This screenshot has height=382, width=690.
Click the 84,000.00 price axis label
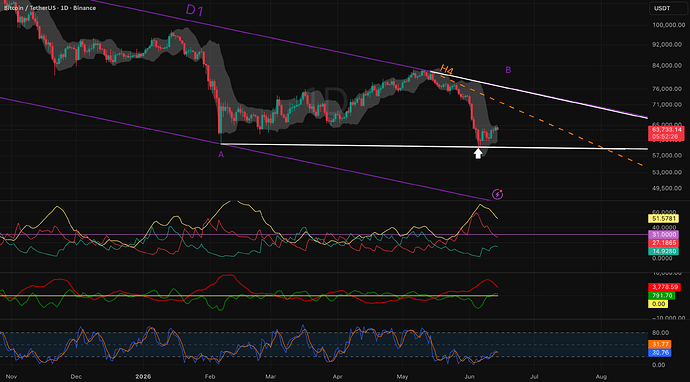click(x=668, y=66)
